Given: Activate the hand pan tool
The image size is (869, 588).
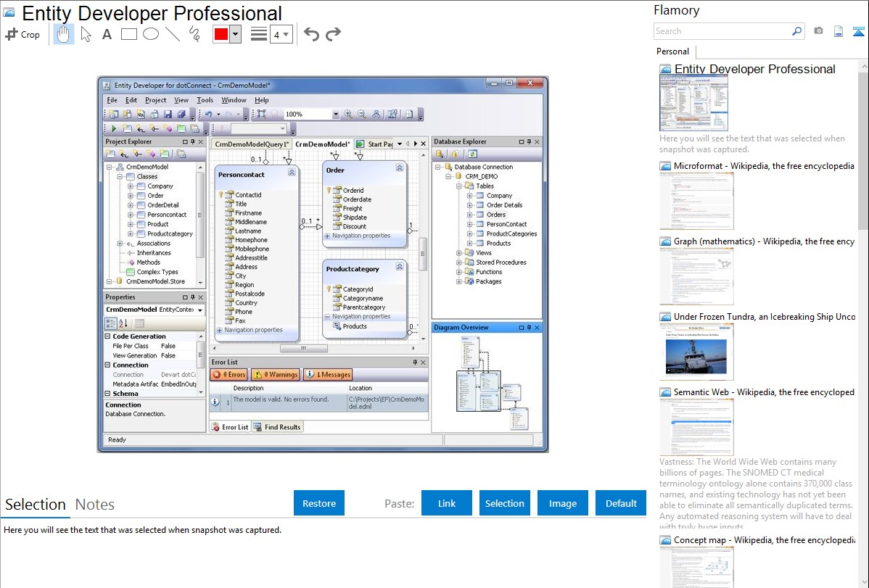Looking at the screenshot, I should pyautogui.click(x=64, y=34).
